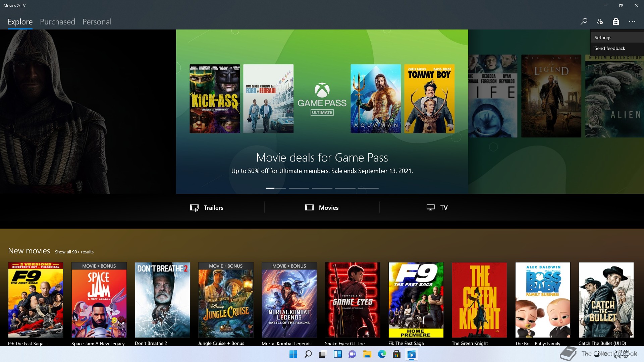644x362 pixels.
Task: Open Don't Breathe 2 movie poster
Action: [162, 300]
